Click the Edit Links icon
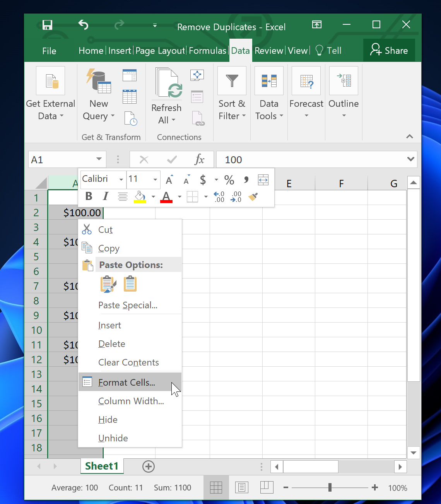This screenshot has height=504, width=441. pos(198,118)
